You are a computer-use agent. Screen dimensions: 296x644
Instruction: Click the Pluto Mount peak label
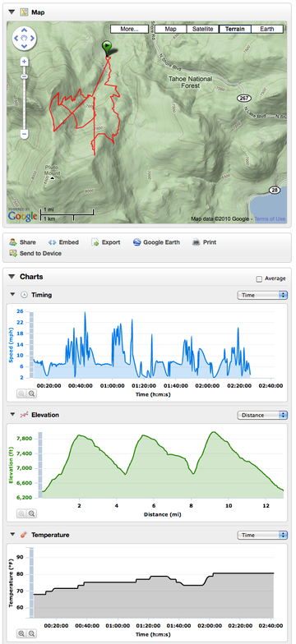(52, 171)
